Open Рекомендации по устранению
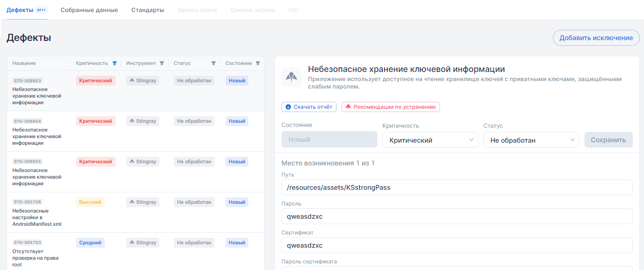This screenshot has width=644, height=270. [x=390, y=107]
